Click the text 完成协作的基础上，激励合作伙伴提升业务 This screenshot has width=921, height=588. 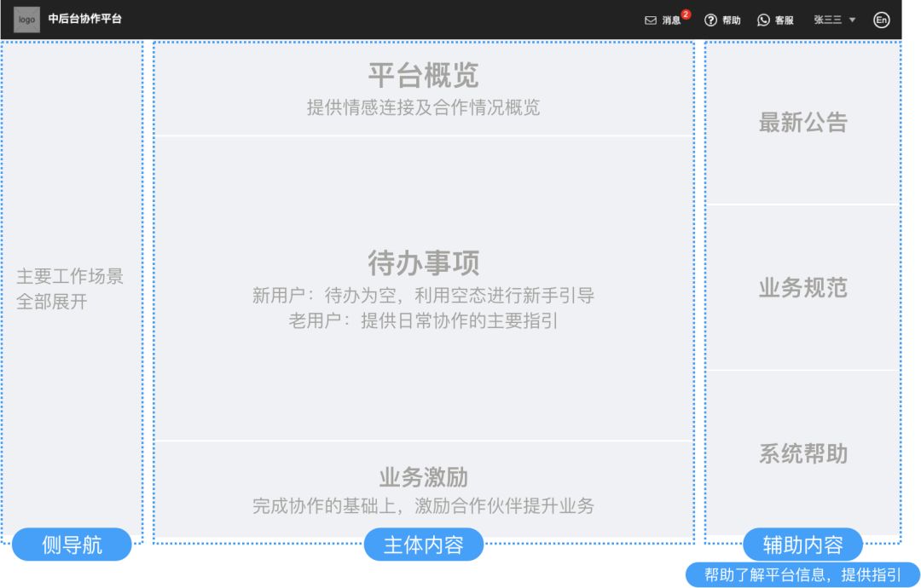click(x=424, y=506)
